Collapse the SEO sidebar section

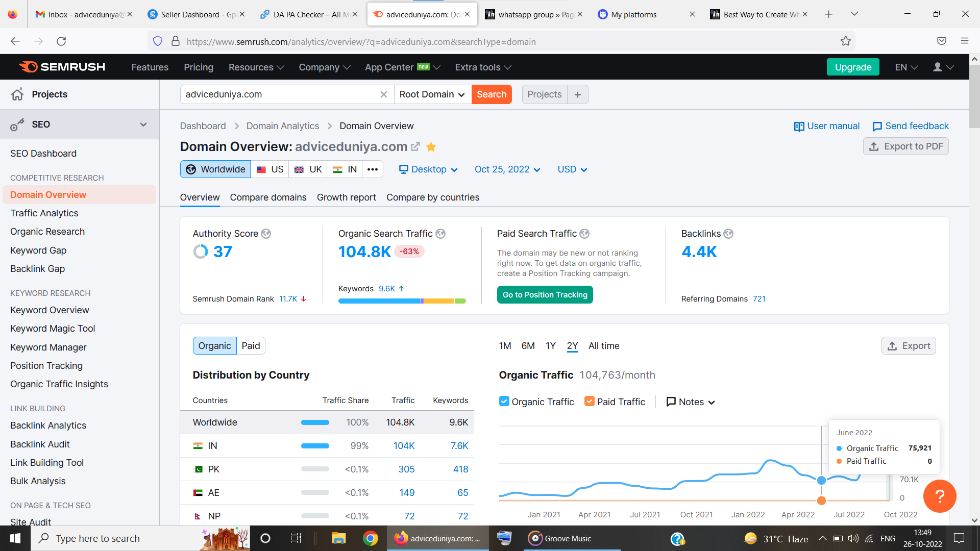coord(143,124)
